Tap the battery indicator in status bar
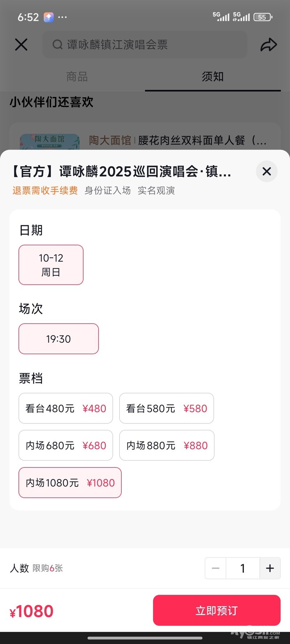Image resolution: width=290 pixels, height=644 pixels. coord(262,17)
